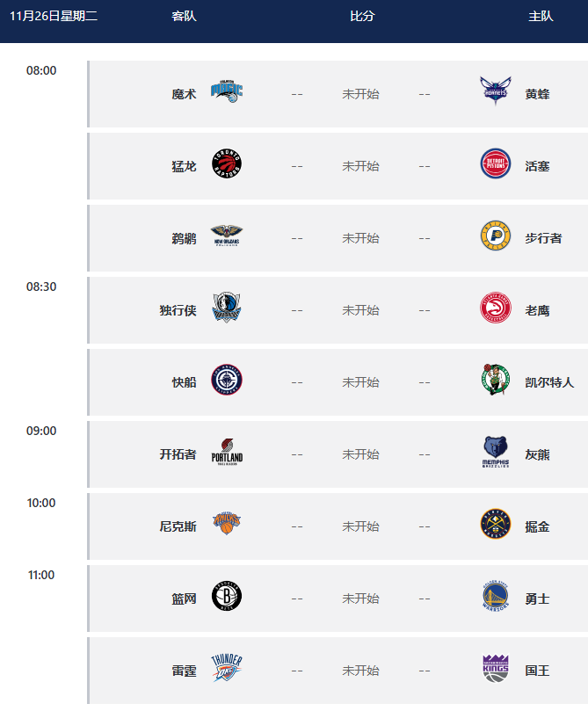Open the 雷霆 team name link
The height and width of the screenshot is (711, 588).
click(184, 671)
